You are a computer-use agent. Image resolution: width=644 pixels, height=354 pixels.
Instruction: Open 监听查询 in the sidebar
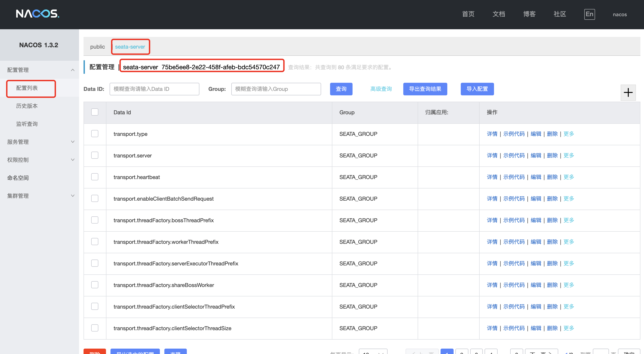27,124
